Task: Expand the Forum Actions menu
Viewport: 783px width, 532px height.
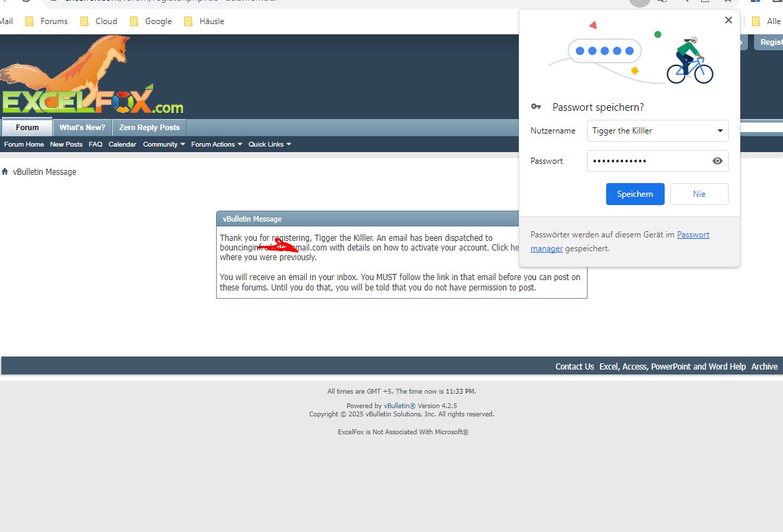Action: (x=216, y=145)
